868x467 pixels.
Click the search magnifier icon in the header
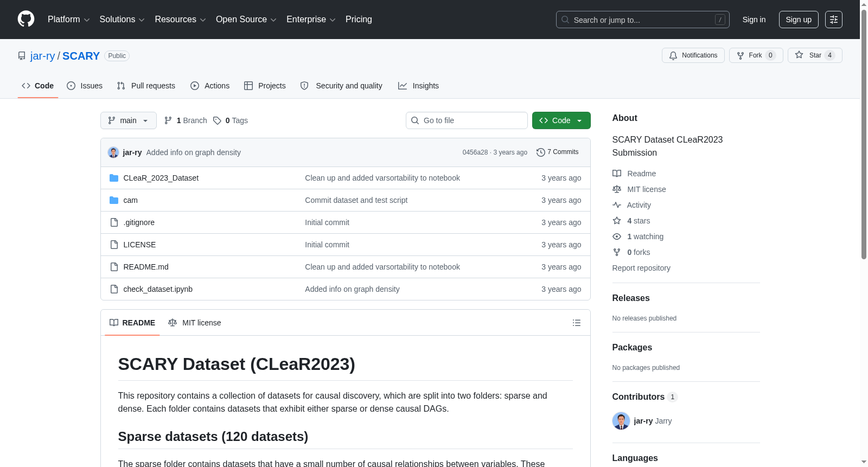pyautogui.click(x=565, y=20)
